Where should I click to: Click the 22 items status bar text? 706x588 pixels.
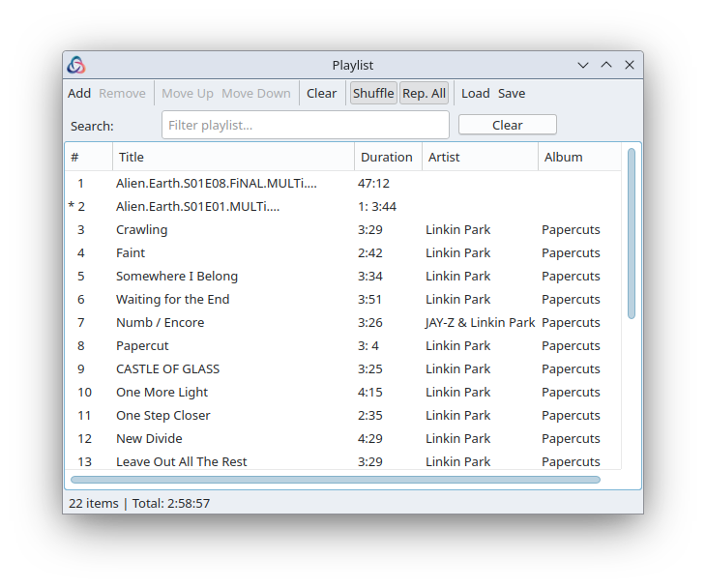click(94, 503)
